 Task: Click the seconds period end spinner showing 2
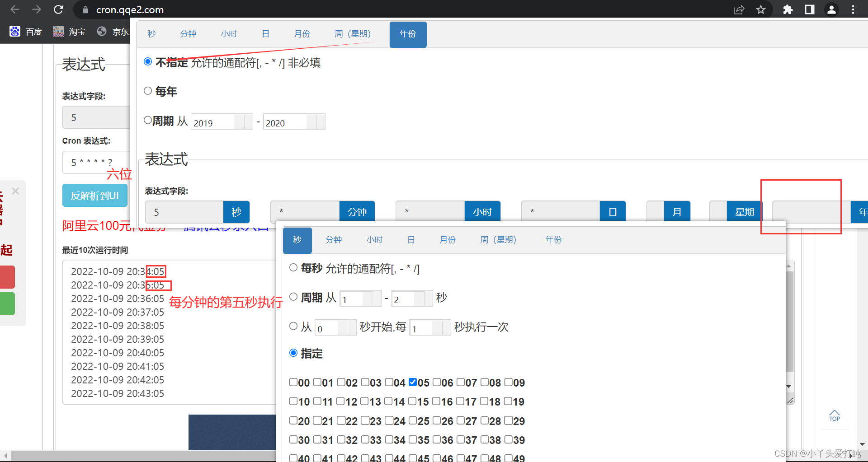pos(412,299)
